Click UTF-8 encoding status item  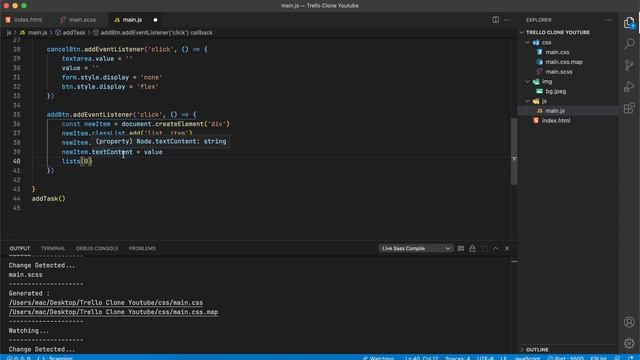485,358
